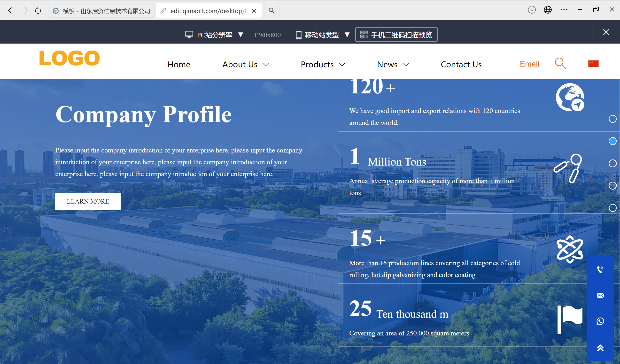Click the 手机二维码扫描预览 QR preview button
Image resolution: width=620 pixels, height=364 pixels.
396,34
